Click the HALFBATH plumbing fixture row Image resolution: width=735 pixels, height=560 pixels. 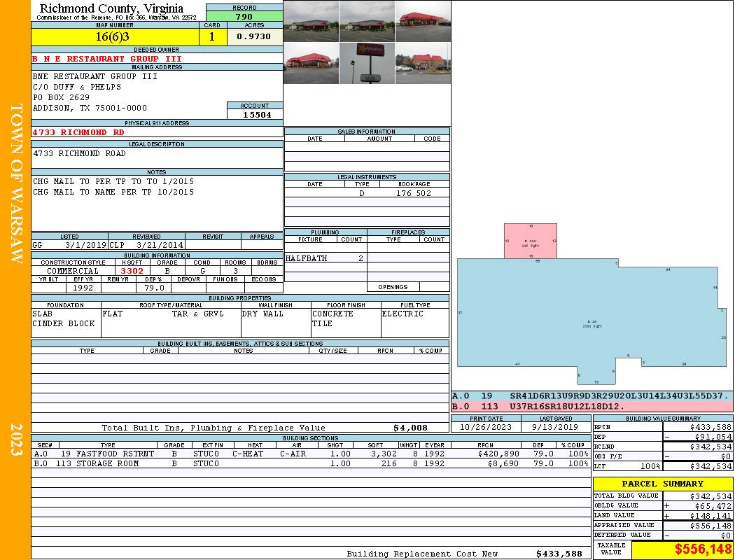click(325, 258)
